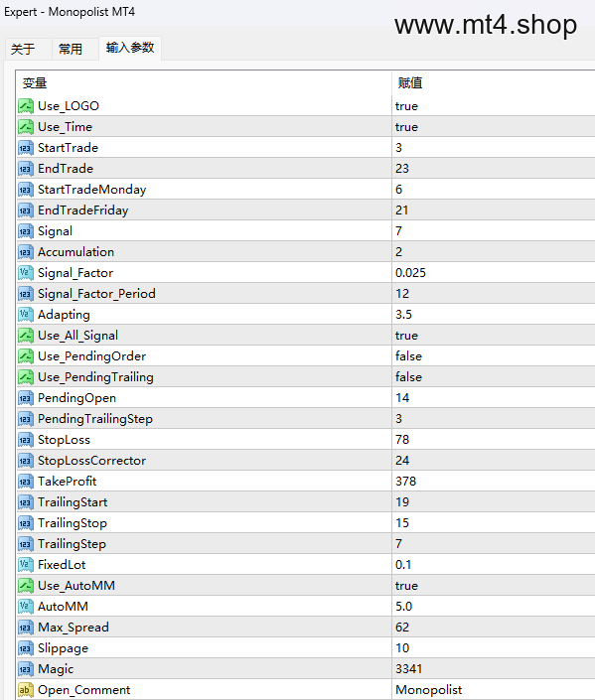The height and width of the screenshot is (700, 595).
Task: Click the bool icon next to Use_LOGO
Action: click(26, 106)
